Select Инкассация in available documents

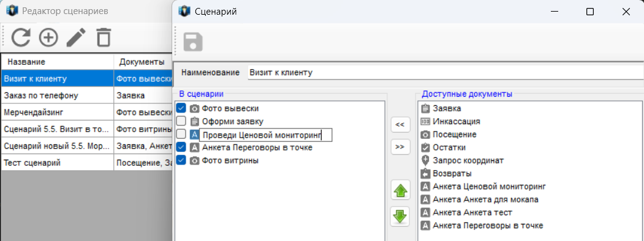tap(456, 122)
